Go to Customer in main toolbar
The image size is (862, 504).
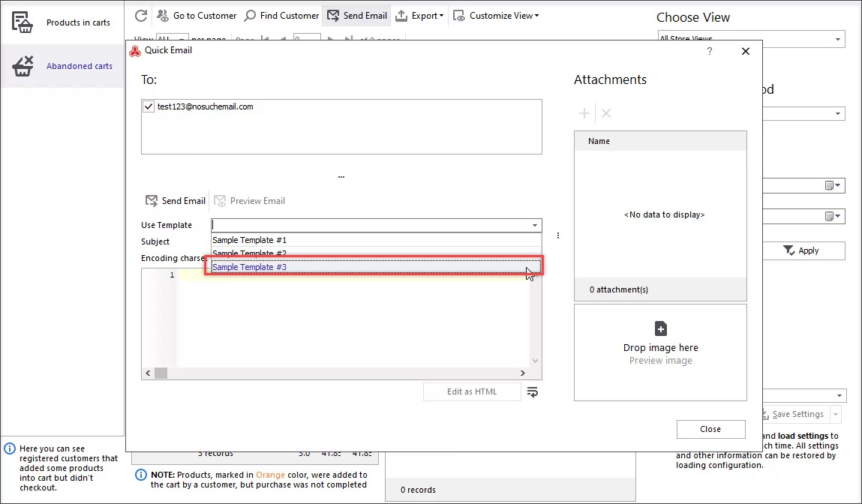197,16
